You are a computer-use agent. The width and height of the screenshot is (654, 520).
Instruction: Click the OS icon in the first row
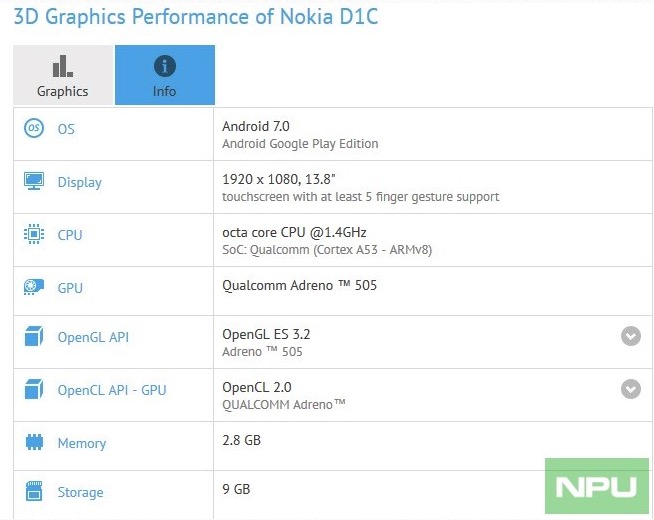tap(34, 129)
